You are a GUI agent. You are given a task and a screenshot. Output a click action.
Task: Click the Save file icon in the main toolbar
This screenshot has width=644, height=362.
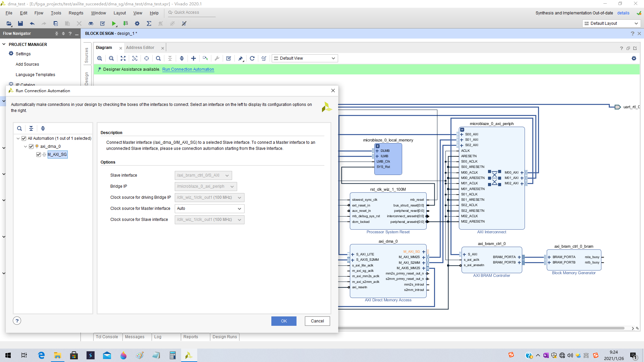click(20, 23)
